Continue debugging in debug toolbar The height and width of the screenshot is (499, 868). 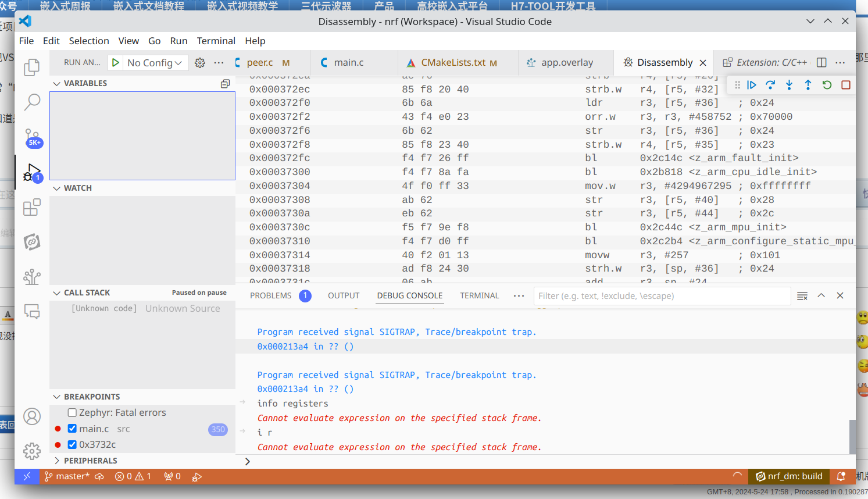click(x=752, y=85)
